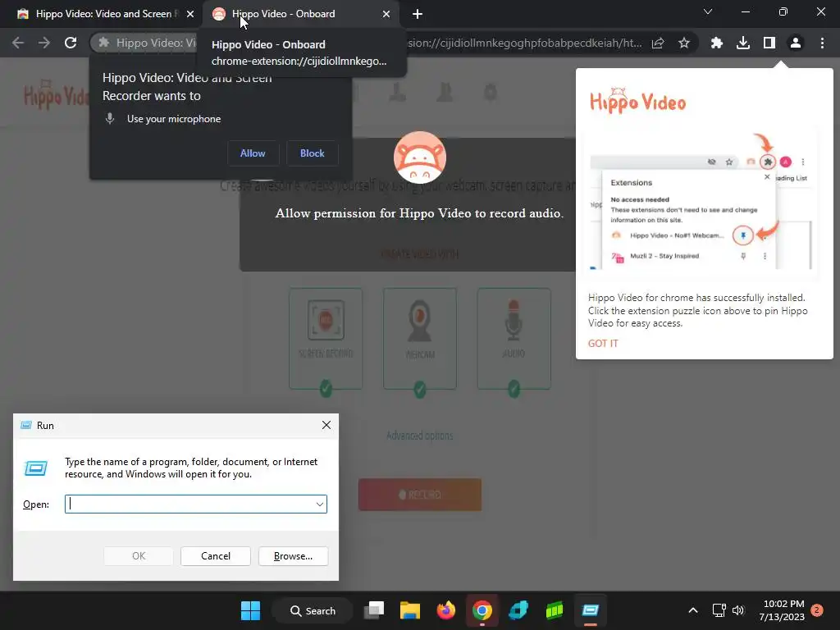Open volume control tray icon
840x630 pixels.
738,610
